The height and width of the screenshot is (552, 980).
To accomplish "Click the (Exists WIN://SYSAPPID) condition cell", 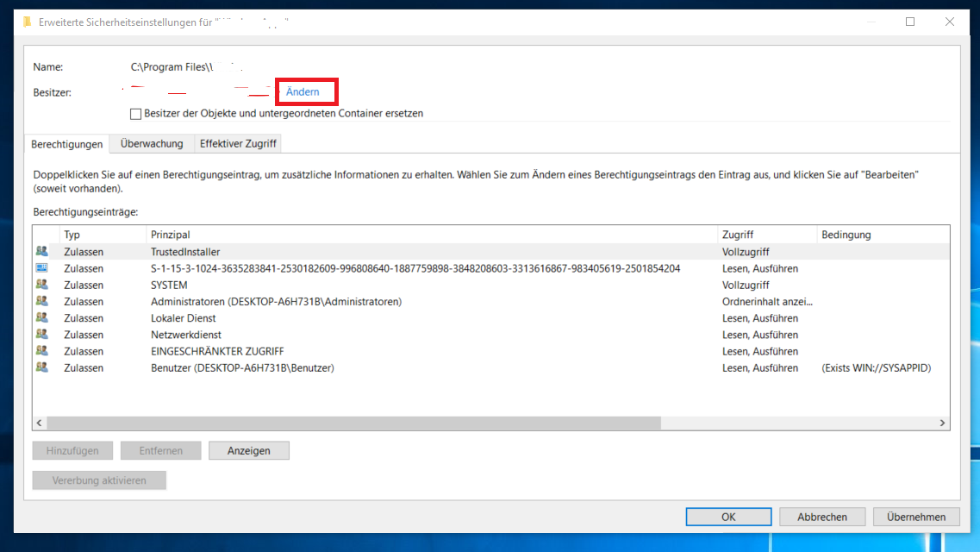I will coord(877,367).
